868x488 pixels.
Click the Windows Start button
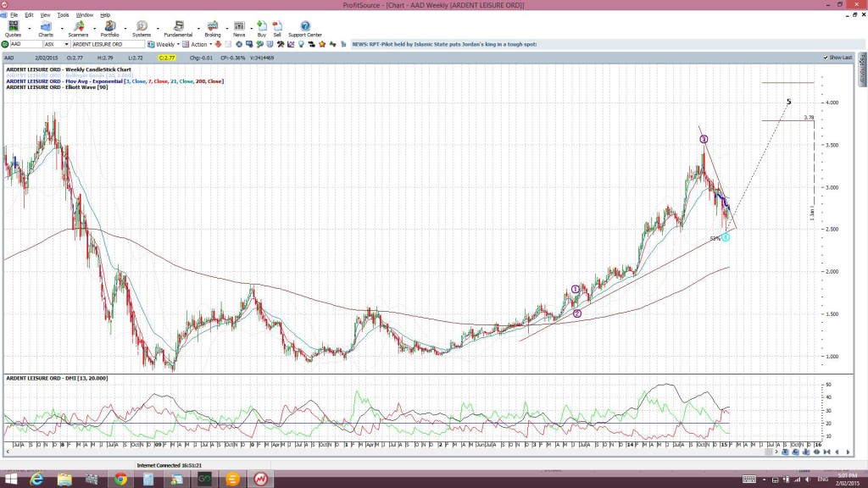pos(10,480)
